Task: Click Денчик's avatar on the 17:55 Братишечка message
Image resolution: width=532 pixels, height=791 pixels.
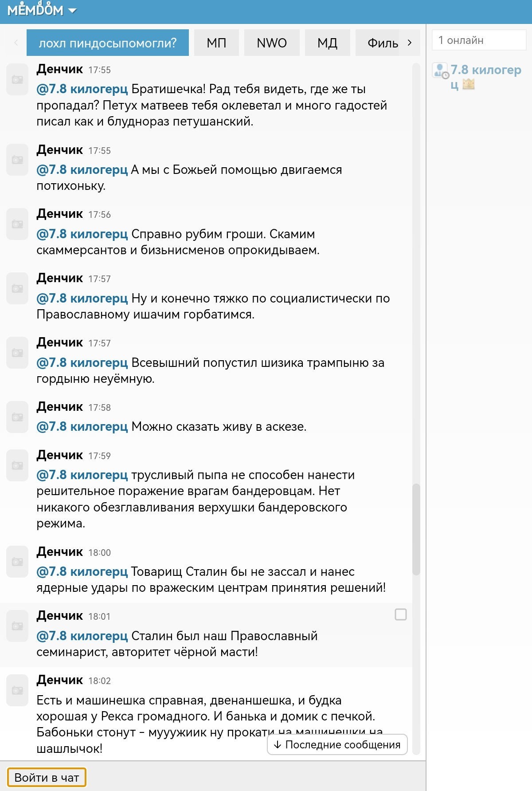Action: (x=17, y=79)
